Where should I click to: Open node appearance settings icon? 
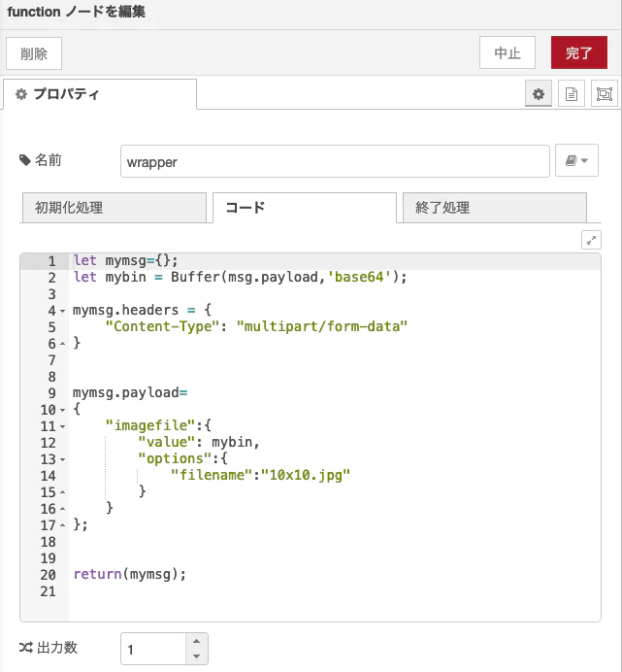click(x=605, y=94)
